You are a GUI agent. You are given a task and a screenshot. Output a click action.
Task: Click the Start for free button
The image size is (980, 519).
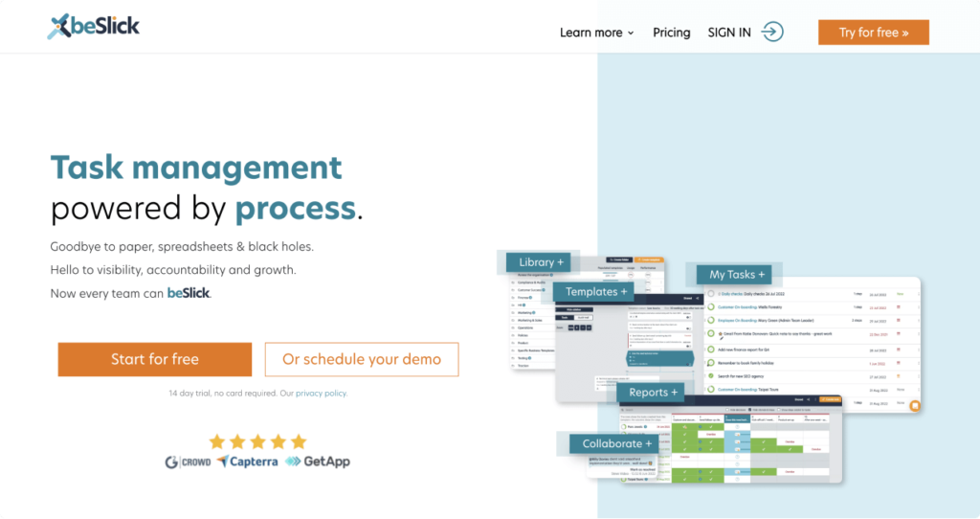pyautogui.click(x=155, y=359)
